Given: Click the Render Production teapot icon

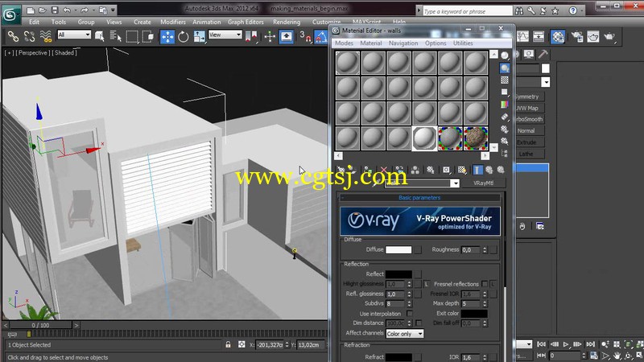Looking at the screenshot, I should [609, 36].
